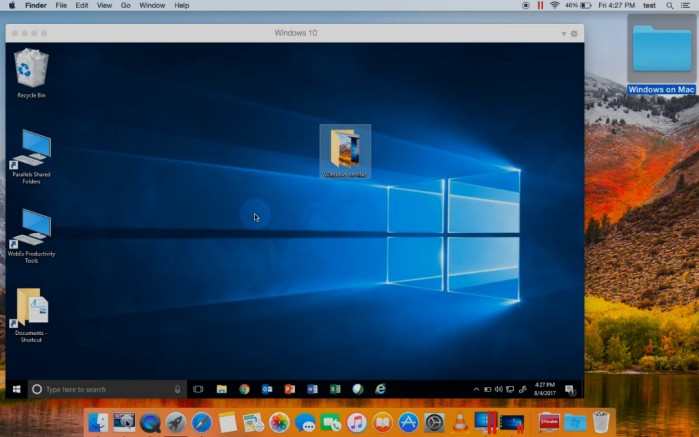699x437 pixels.
Task: Open Windows Action Center notifications
Action: [x=570, y=390]
